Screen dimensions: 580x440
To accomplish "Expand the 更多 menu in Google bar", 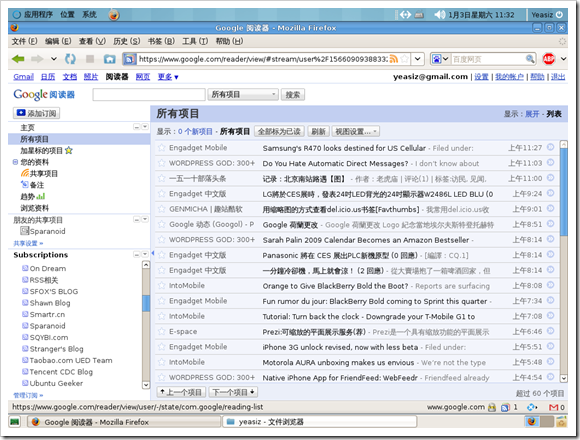I will tap(168, 77).
